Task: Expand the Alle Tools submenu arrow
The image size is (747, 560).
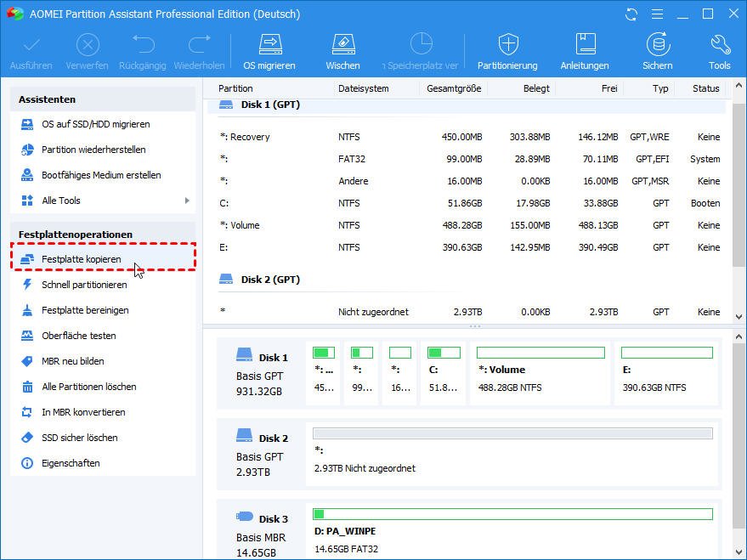Action: point(186,201)
